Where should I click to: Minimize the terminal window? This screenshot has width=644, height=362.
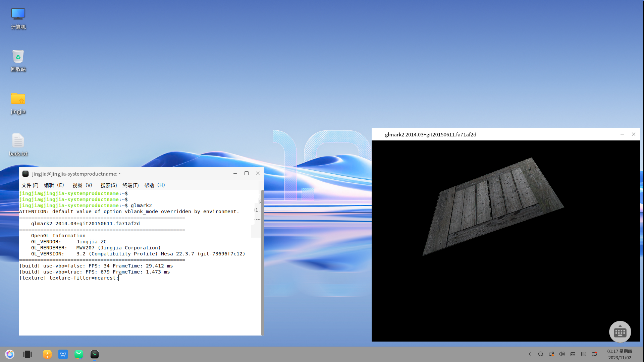(x=235, y=173)
